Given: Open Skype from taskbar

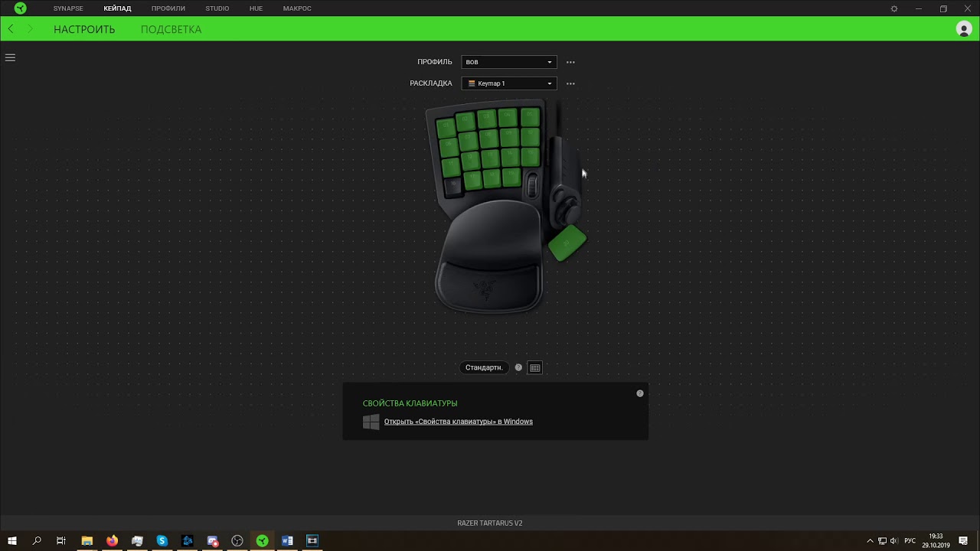Looking at the screenshot, I should click(x=162, y=540).
